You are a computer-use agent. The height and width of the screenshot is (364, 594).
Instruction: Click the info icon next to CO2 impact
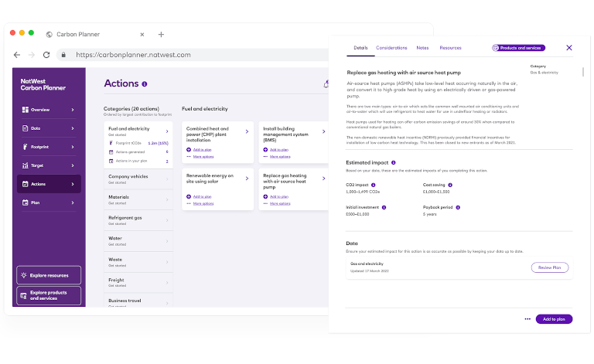pyautogui.click(x=375, y=185)
